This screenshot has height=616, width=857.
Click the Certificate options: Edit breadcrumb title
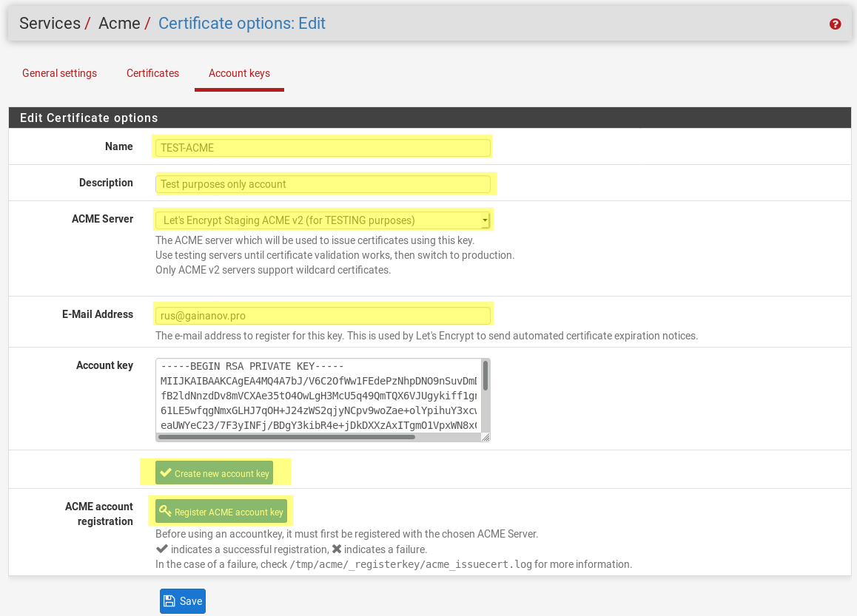click(x=241, y=24)
